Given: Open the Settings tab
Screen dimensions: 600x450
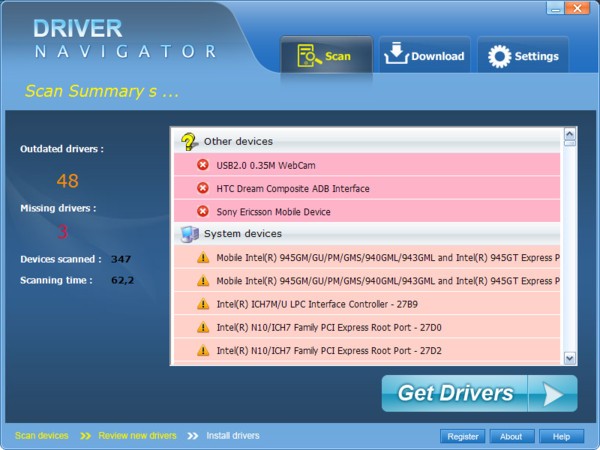Looking at the screenshot, I should [523, 56].
